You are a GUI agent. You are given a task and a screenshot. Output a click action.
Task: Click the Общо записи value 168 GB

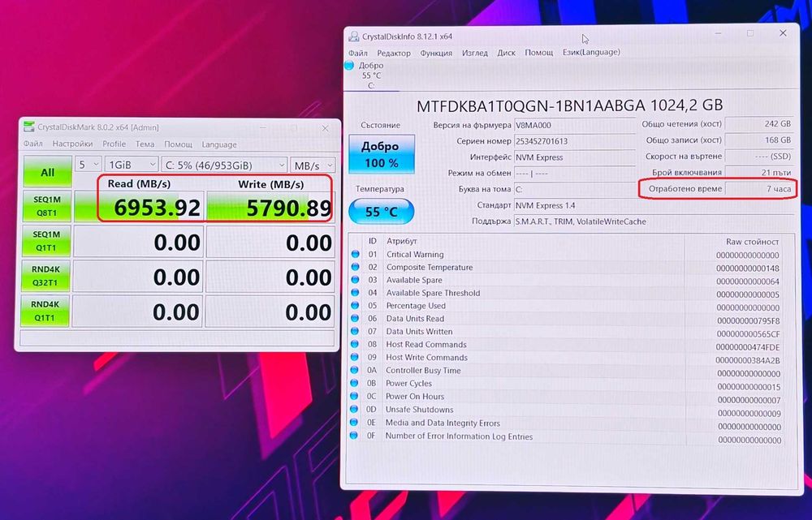759,140
